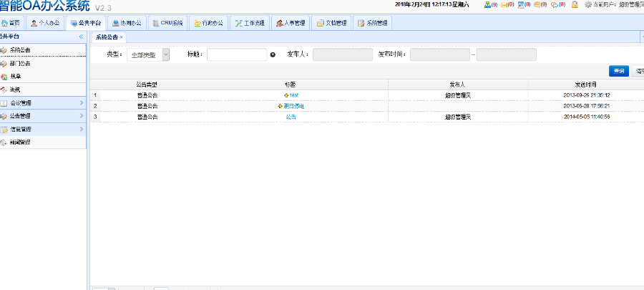644x290 pixels.
Task: Click the megaphone icon for 系统公告
Action: (x=4, y=50)
